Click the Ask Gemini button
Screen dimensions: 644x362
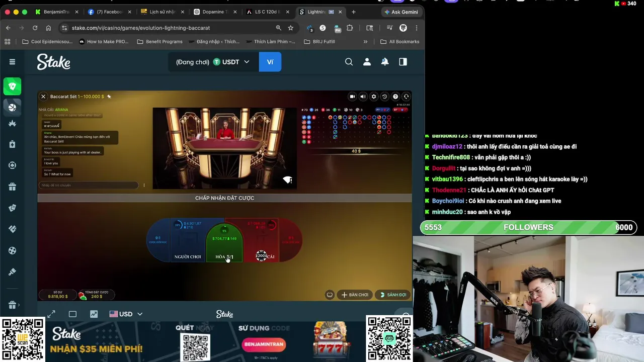401,12
